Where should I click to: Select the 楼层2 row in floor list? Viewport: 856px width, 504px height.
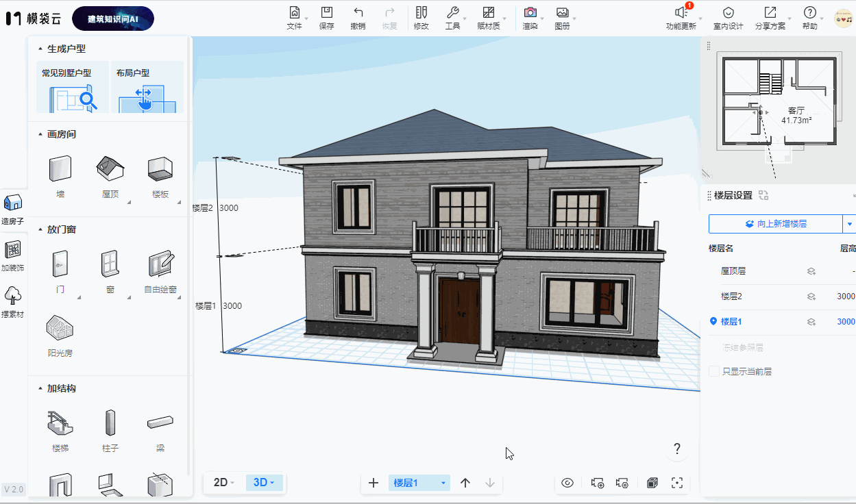pyautogui.click(x=732, y=297)
